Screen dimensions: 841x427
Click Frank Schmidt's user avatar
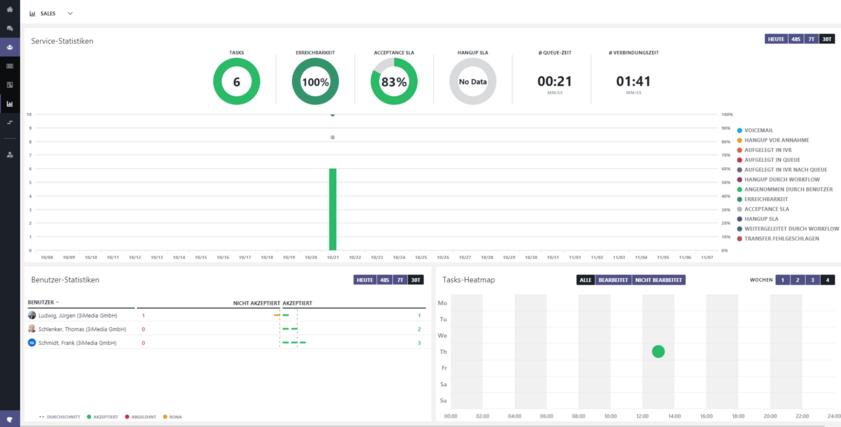[x=32, y=343]
